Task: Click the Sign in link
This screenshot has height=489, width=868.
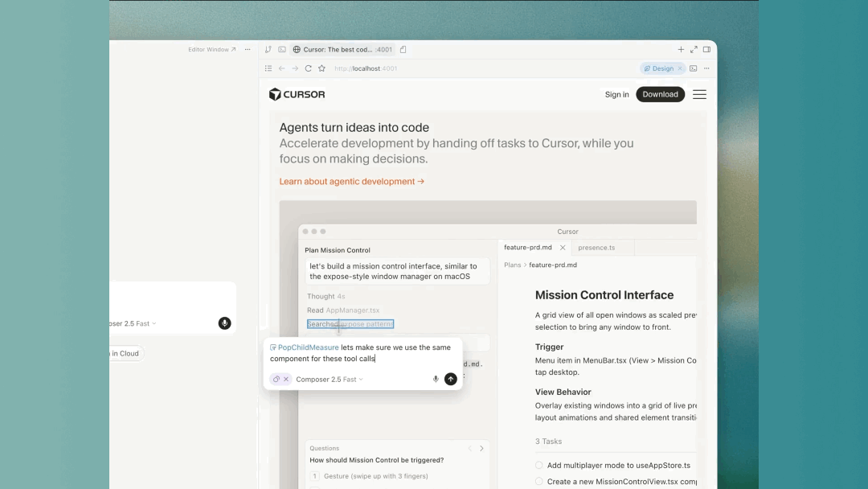Action: point(616,94)
